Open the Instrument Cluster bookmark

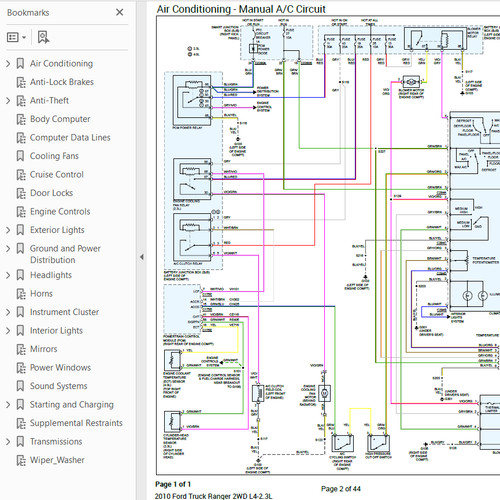pyautogui.click(x=64, y=312)
